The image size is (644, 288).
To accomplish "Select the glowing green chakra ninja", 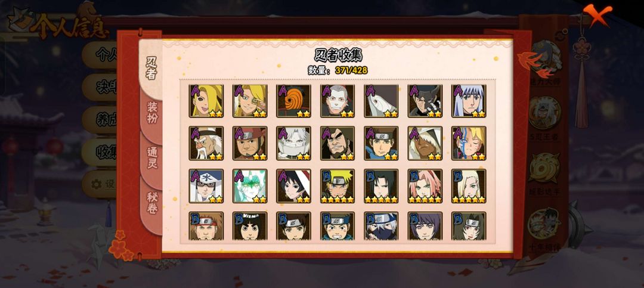I will coord(250,185).
